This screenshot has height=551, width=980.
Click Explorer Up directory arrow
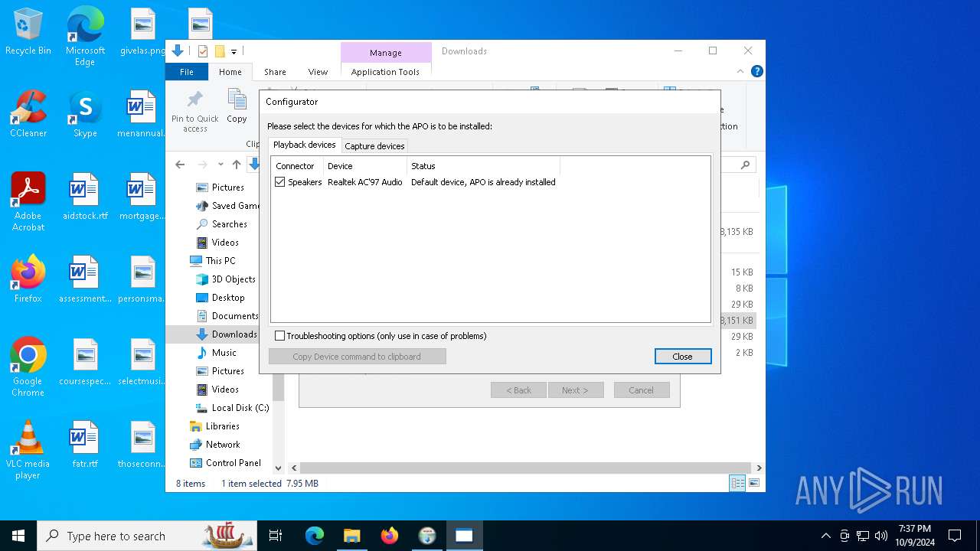[237, 165]
